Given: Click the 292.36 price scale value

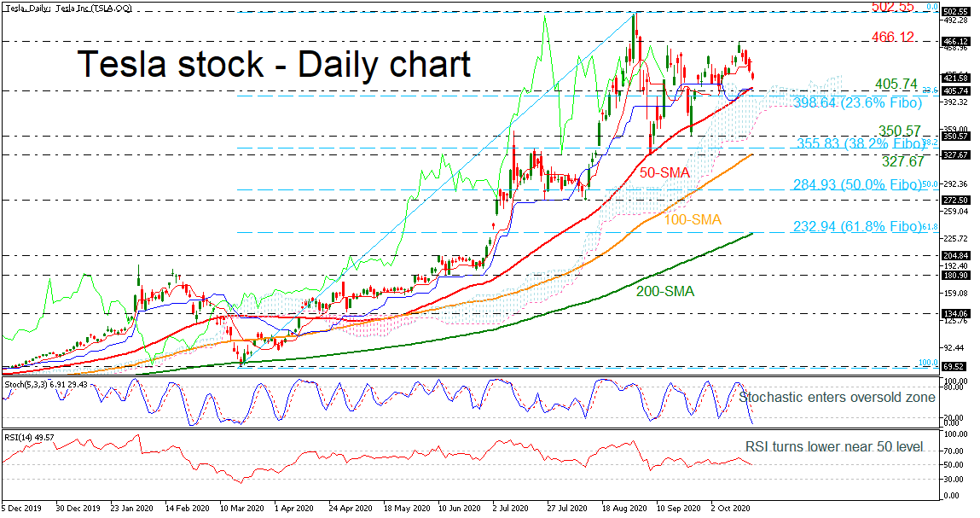Looking at the screenshot, I should coord(955,184).
